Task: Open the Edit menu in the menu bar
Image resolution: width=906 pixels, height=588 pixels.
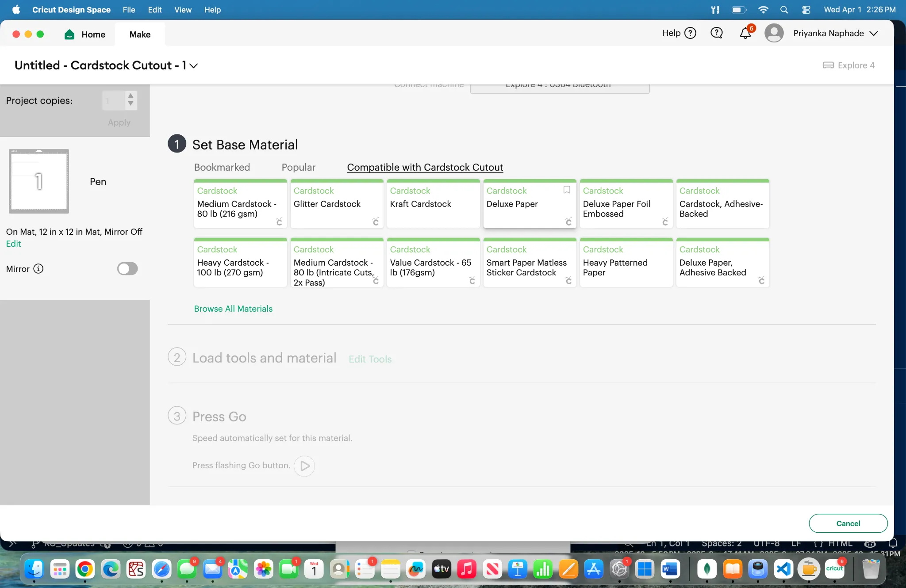Action: point(155,10)
